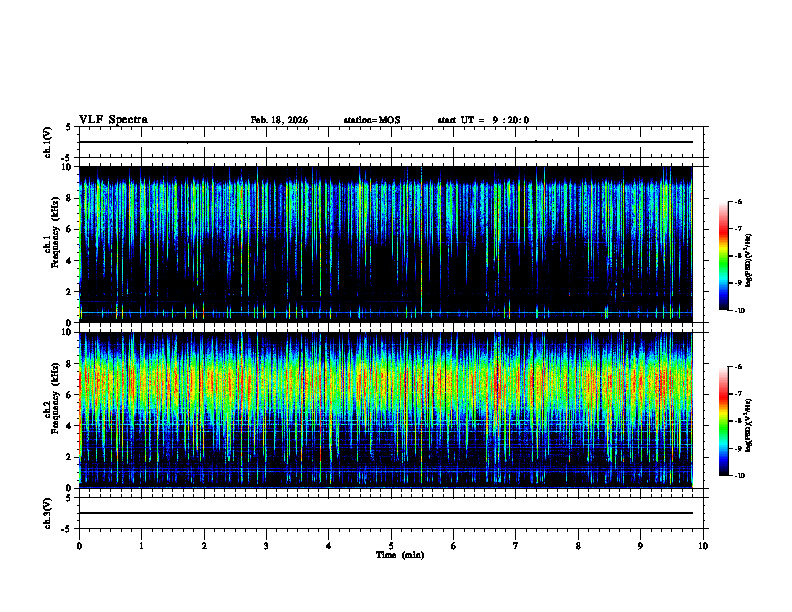Click the "2" frequency tick of ch.1
The image size is (792, 612).
pos(69,292)
